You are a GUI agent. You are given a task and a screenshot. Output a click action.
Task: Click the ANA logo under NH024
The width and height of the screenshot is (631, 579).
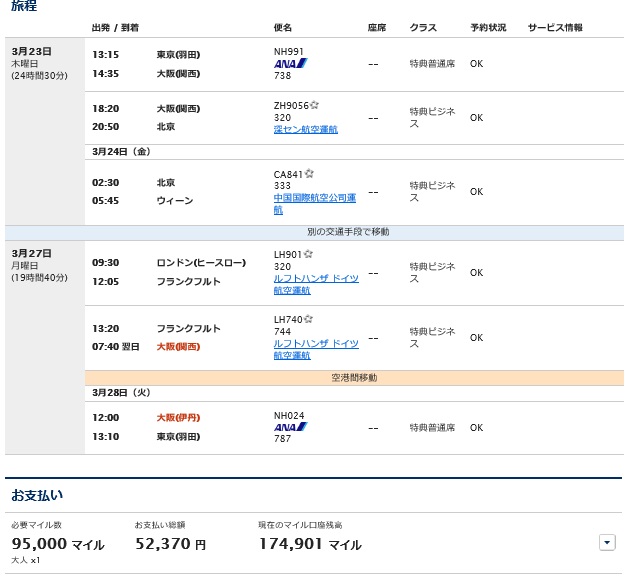coord(291,427)
